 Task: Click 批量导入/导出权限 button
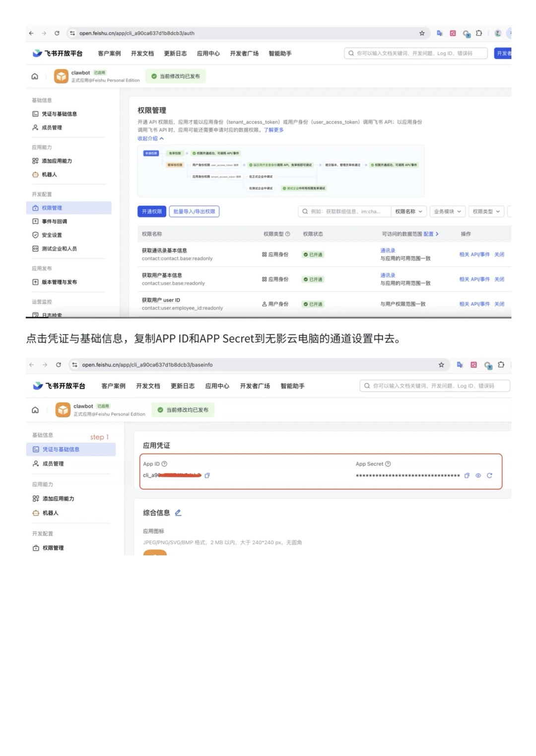click(x=194, y=212)
